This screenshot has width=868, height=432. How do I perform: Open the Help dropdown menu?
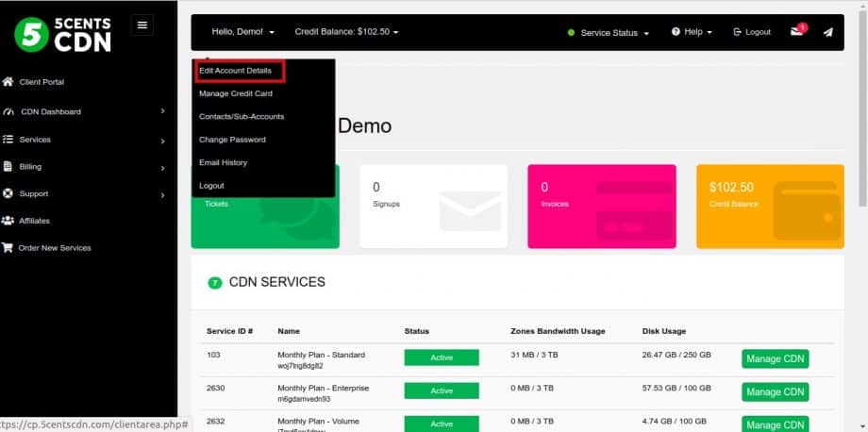[x=692, y=32]
